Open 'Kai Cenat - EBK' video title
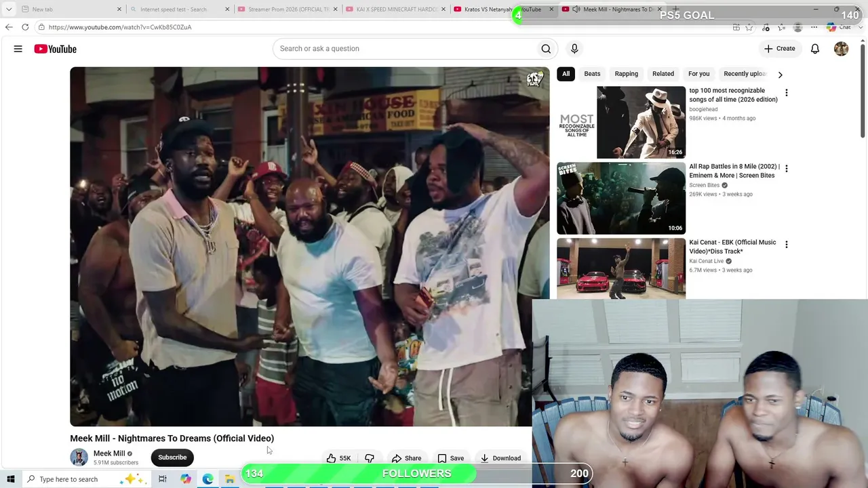 pos(732,247)
